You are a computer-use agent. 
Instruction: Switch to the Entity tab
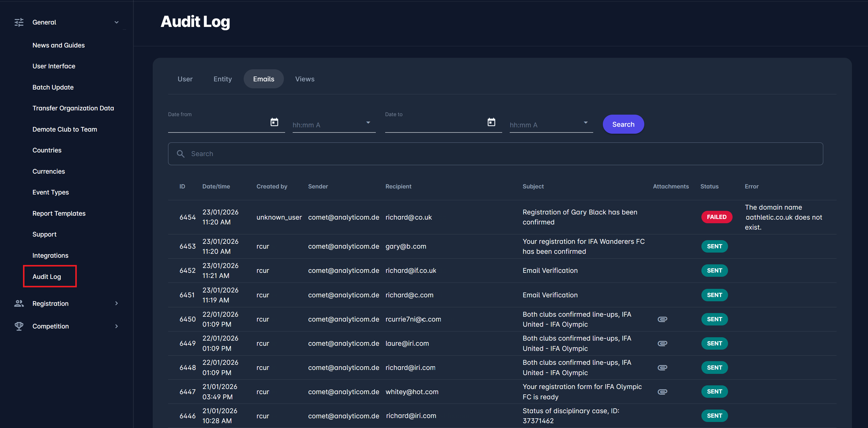[x=223, y=79]
